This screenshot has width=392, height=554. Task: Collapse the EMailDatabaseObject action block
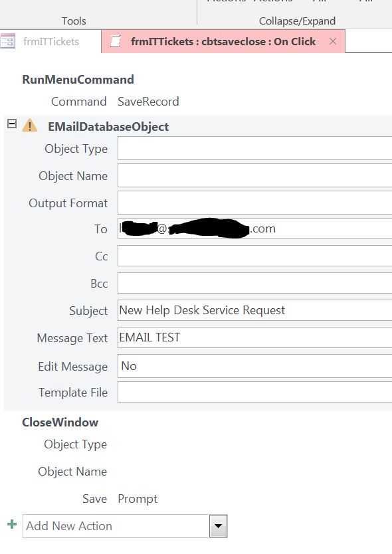[12, 124]
